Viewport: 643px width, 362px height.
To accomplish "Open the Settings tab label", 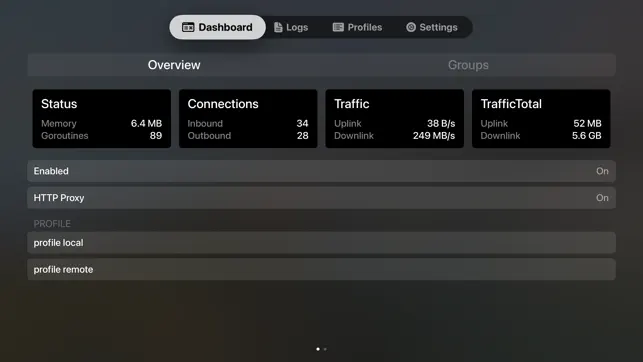I will [438, 27].
